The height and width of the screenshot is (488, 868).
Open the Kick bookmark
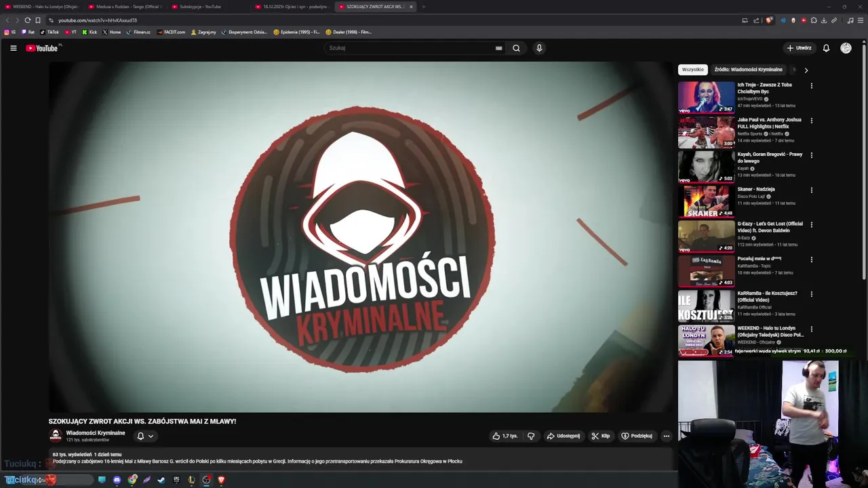(x=90, y=32)
